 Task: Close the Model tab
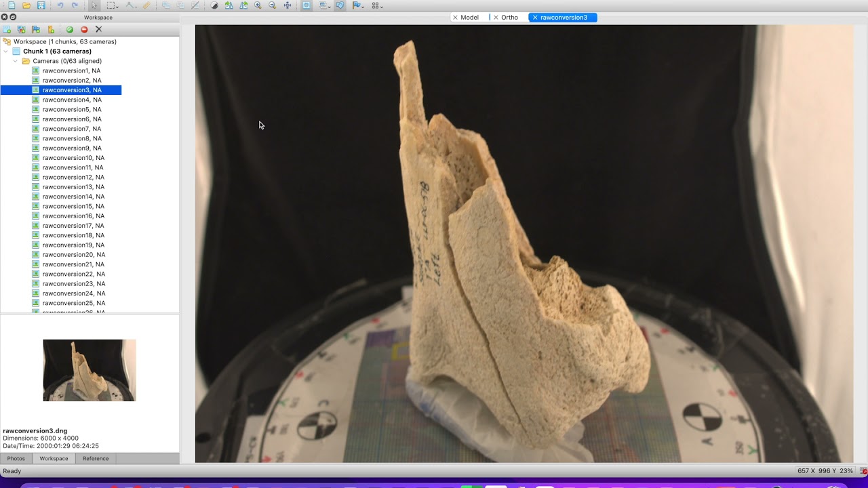point(455,18)
